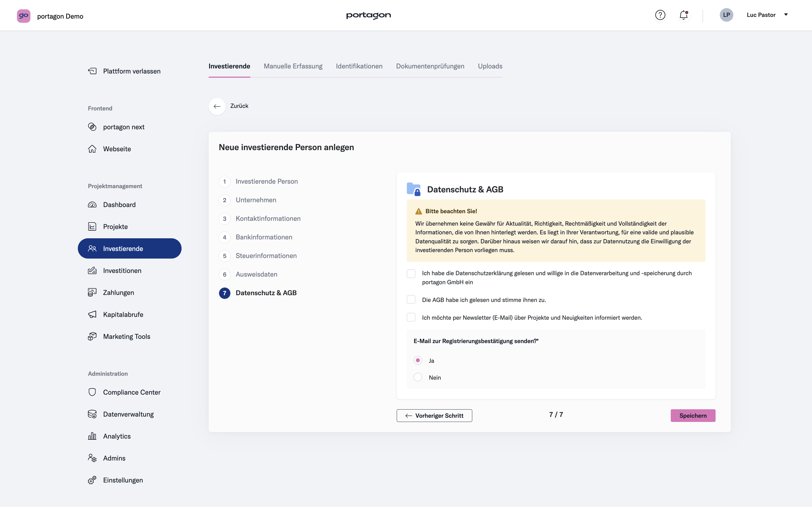812x507 pixels.
Task: Click the Datenverwaltung sidebar icon
Action: (x=92, y=414)
